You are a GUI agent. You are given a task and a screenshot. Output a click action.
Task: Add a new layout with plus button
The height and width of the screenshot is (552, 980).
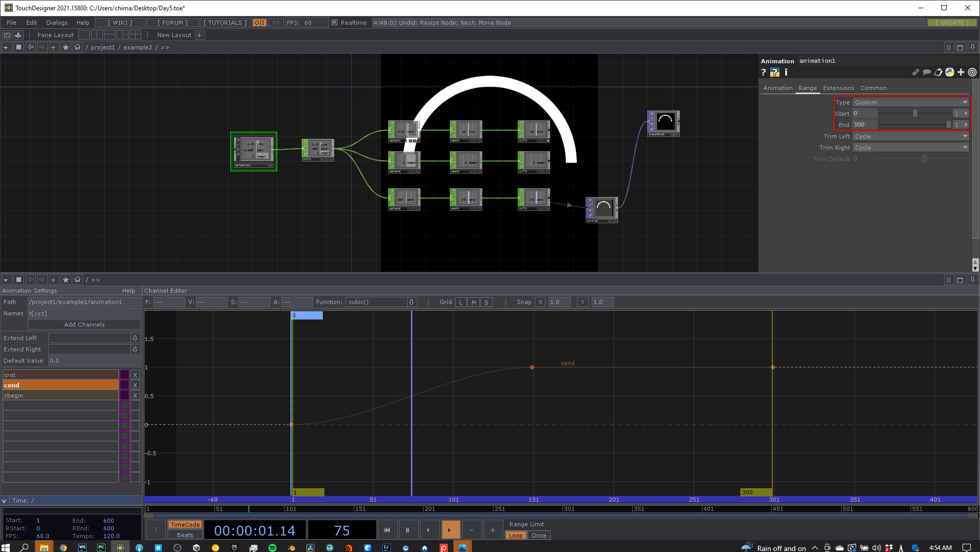tap(200, 35)
